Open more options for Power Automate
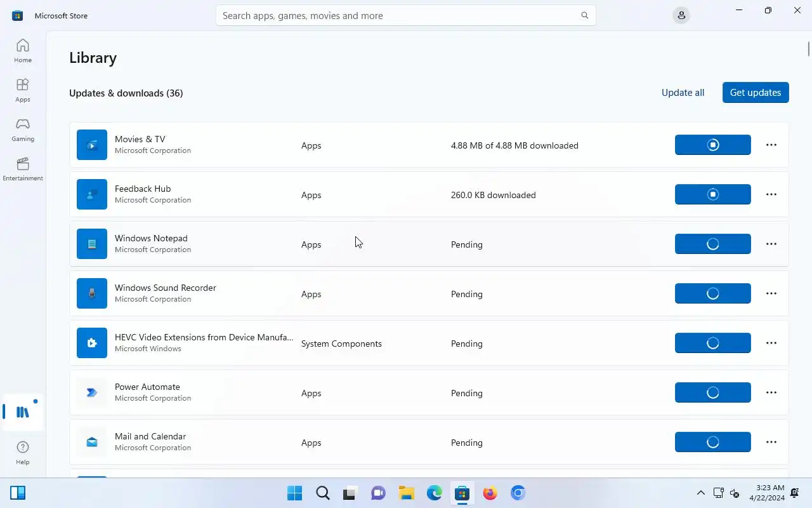Viewport: 812px width, 508px height. click(x=771, y=392)
